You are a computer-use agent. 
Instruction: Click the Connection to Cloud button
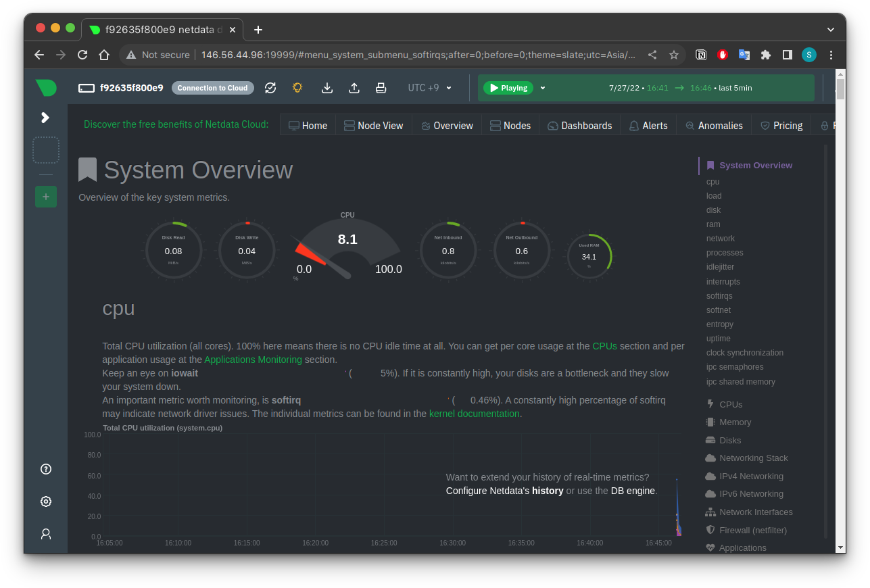coord(212,88)
